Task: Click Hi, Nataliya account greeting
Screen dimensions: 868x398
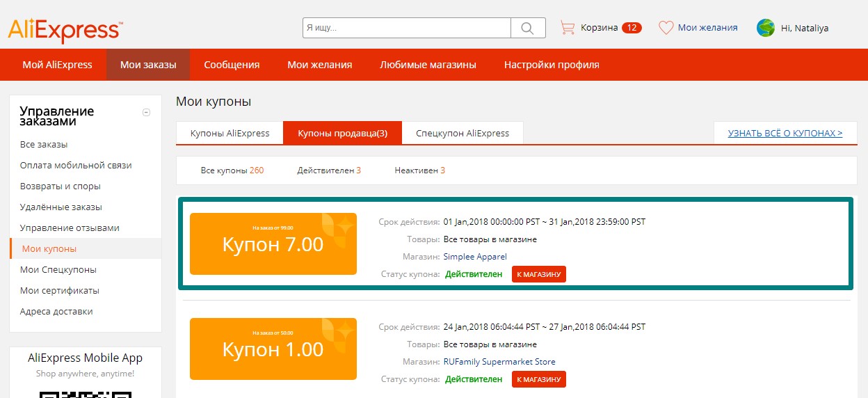Action: pyautogui.click(x=805, y=29)
